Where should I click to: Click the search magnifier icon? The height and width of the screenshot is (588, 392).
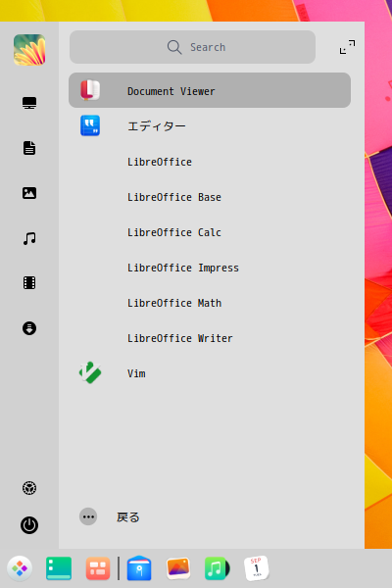tap(174, 47)
